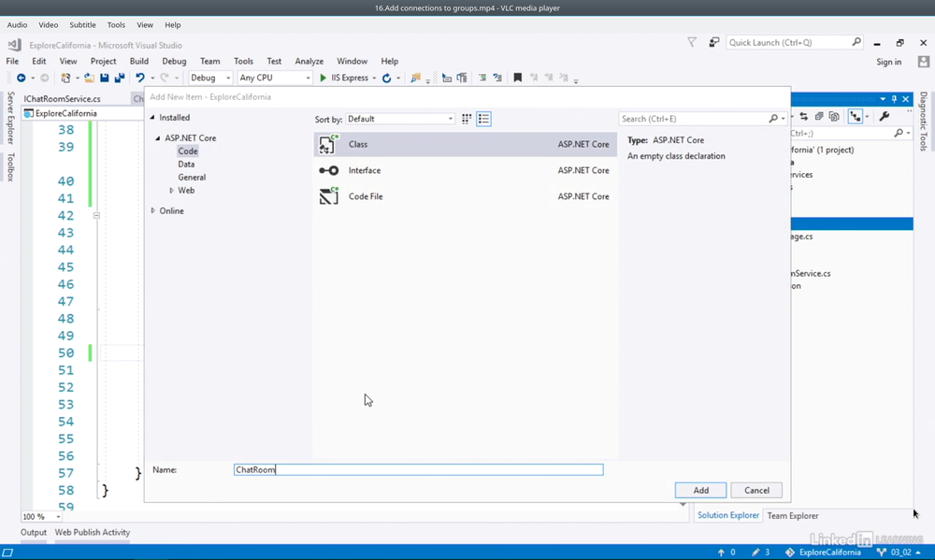
Task: Start IIS Express with green play icon
Action: (324, 78)
